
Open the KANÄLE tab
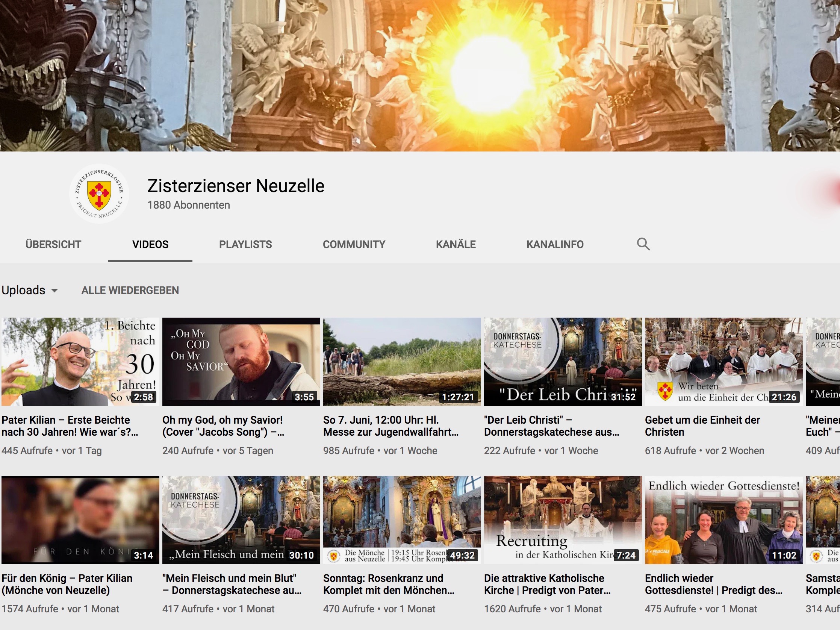pyautogui.click(x=456, y=244)
